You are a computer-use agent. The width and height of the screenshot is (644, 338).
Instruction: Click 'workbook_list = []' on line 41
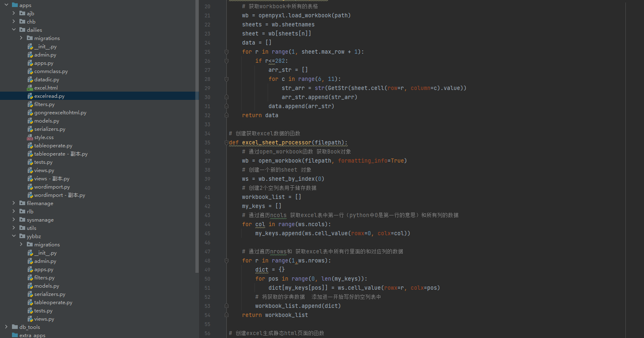pos(272,197)
